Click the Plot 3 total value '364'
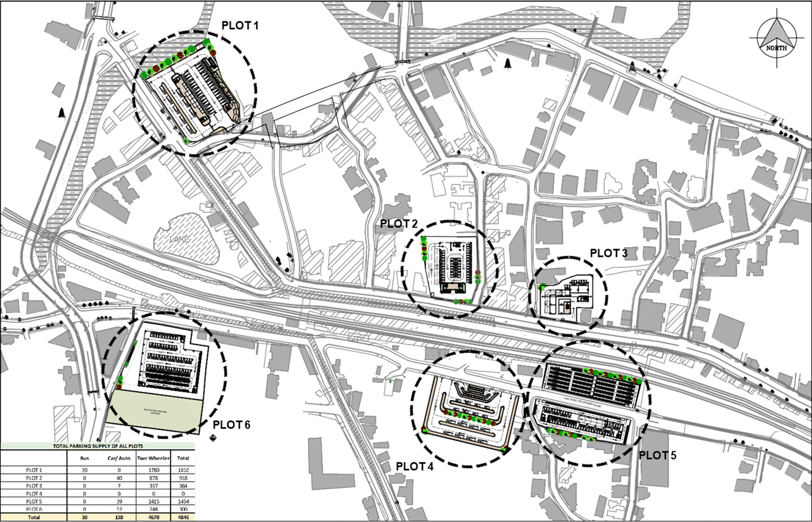This screenshot has width=812, height=522. [x=183, y=486]
